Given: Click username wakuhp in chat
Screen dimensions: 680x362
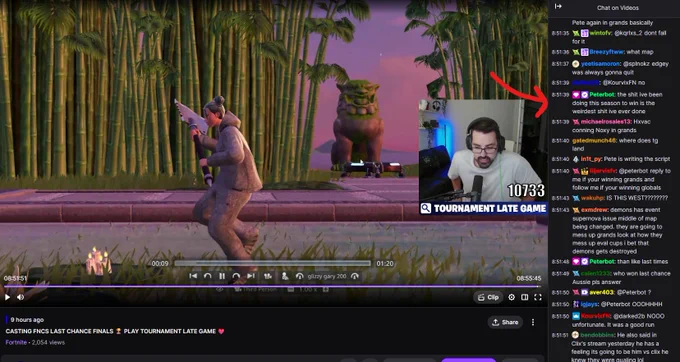Looking at the screenshot, I should tap(592, 198).
